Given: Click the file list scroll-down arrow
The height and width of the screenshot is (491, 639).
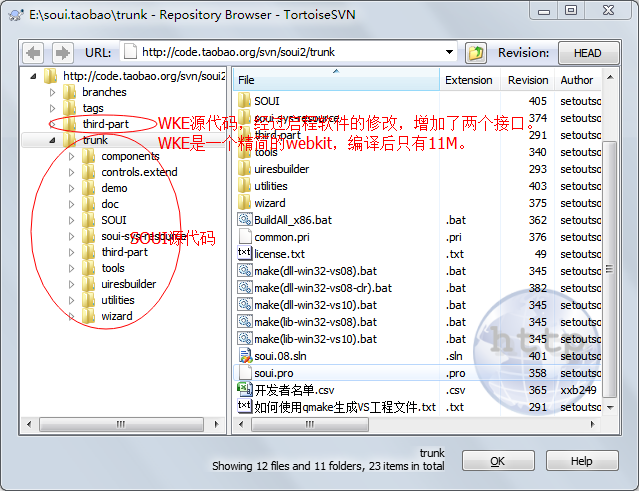Looking at the screenshot, I should click(x=610, y=408).
